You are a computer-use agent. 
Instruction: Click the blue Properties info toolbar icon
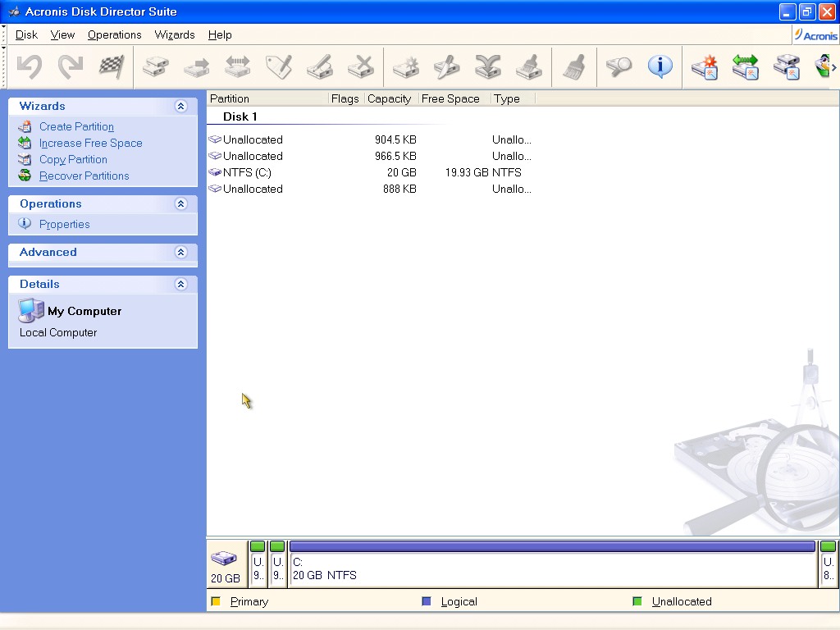point(660,66)
